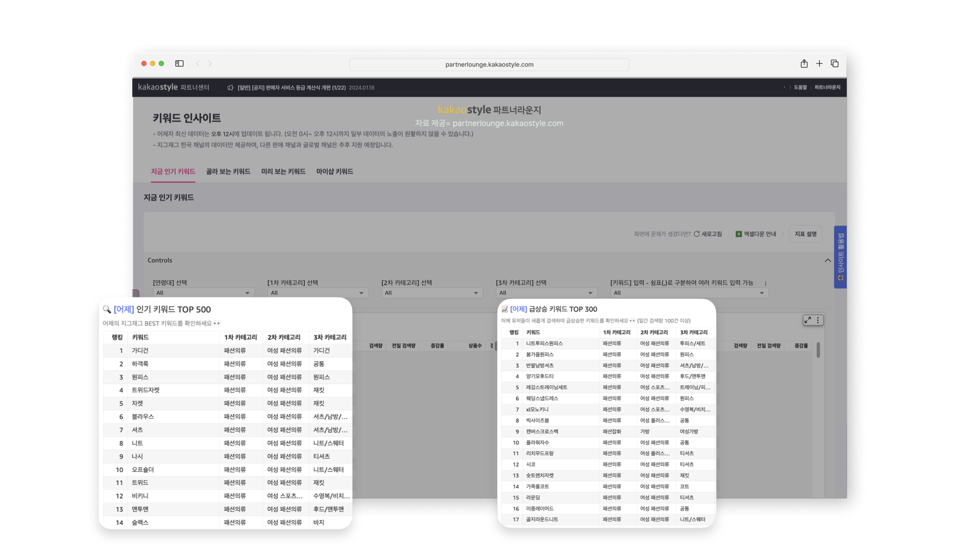Viewport: 980px width, 551px height.
Task: Switch to the 미리 보는 키워드 tab
Action: (x=283, y=172)
